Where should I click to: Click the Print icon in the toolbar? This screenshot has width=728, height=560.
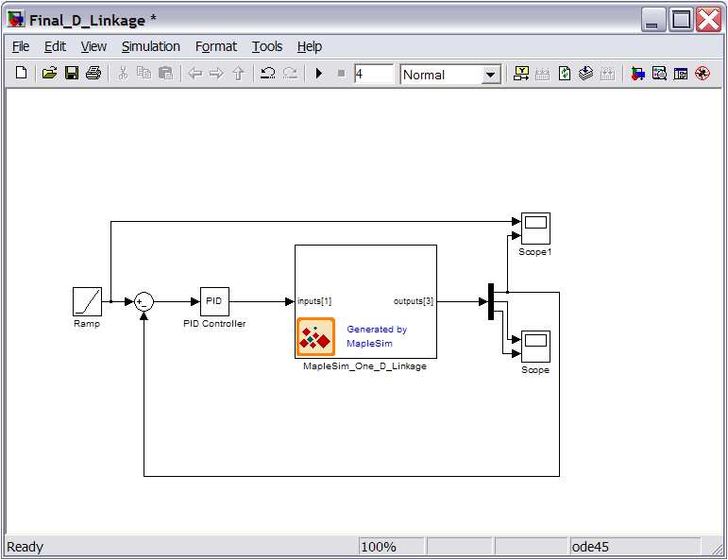[x=93, y=74]
